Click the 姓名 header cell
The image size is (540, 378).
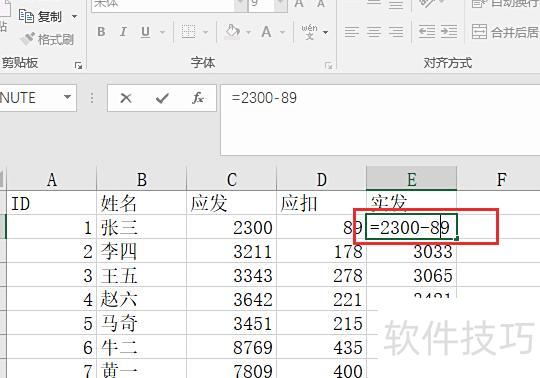(x=142, y=203)
